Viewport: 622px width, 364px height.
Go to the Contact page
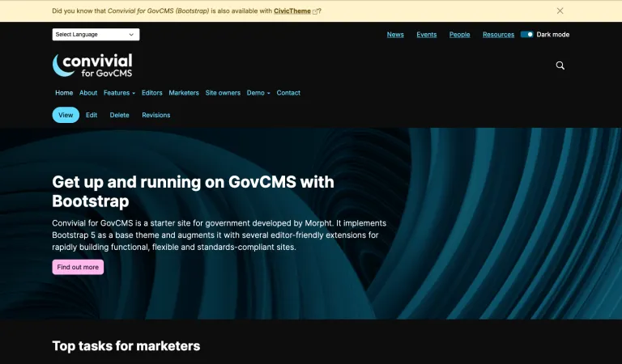288,93
